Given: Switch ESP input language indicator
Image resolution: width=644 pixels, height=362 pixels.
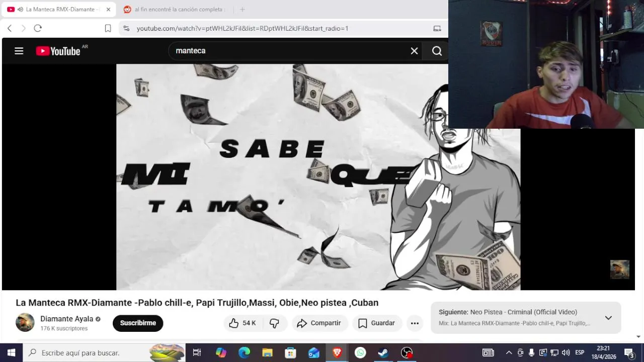Looking at the screenshot, I should click(x=580, y=352).
